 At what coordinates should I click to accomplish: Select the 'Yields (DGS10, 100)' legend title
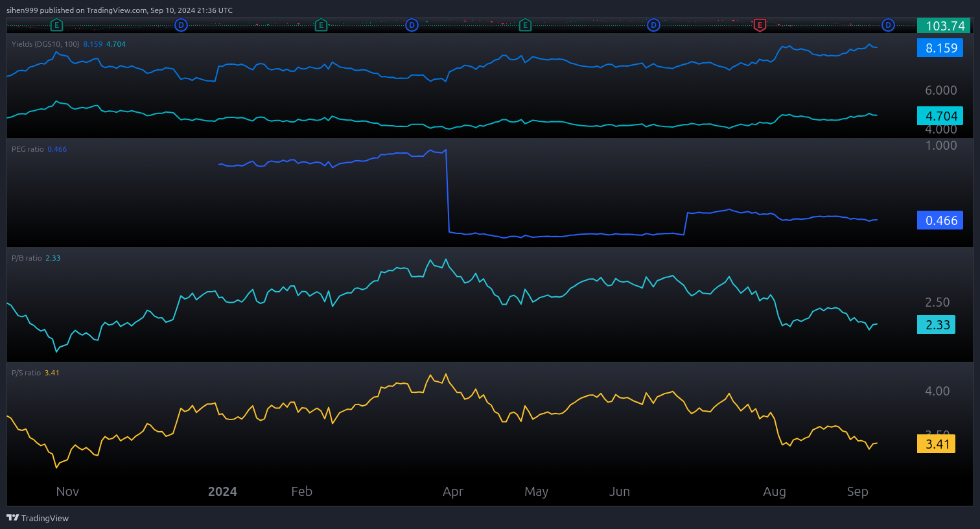coord(45,44)
